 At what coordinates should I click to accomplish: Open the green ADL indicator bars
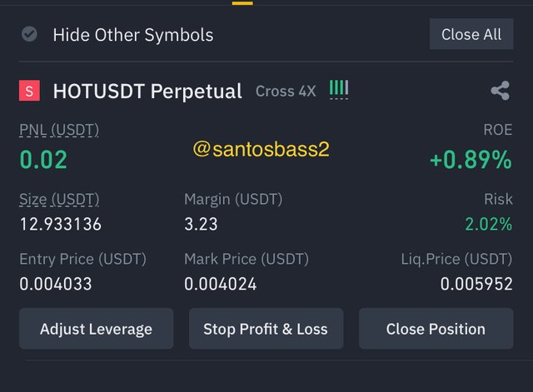[x=339, y=89]
